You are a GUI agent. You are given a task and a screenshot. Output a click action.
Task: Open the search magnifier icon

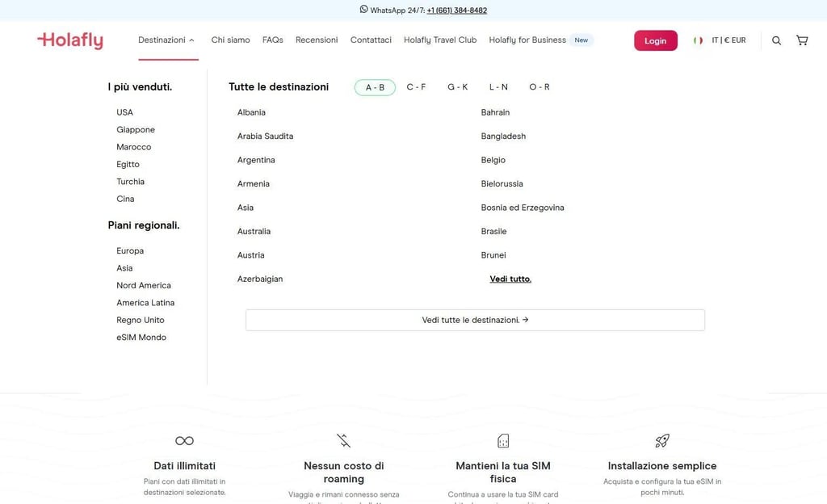coord(776,40)
